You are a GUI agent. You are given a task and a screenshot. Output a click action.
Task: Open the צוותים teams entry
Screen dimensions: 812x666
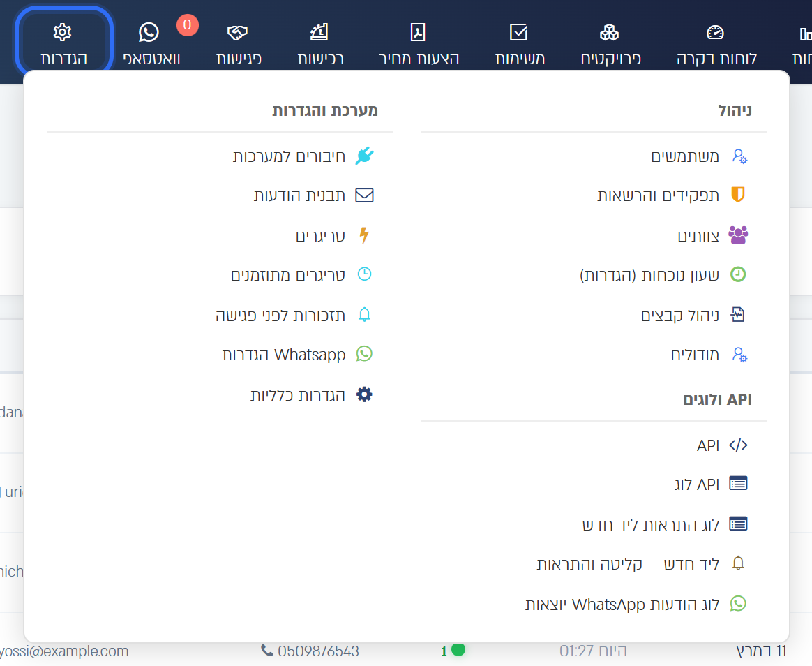click(x=712, y=236)
